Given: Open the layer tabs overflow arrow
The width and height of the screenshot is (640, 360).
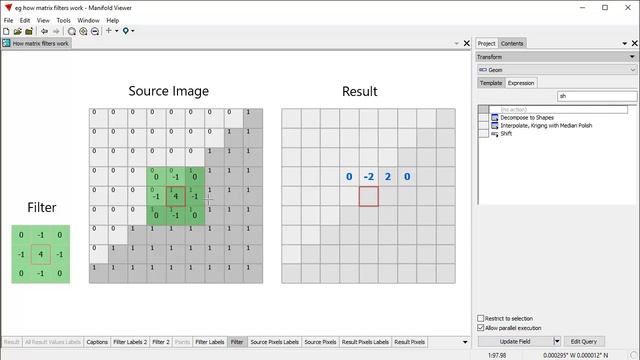Looking at the screenshot, I should click(x=465, y=342).
